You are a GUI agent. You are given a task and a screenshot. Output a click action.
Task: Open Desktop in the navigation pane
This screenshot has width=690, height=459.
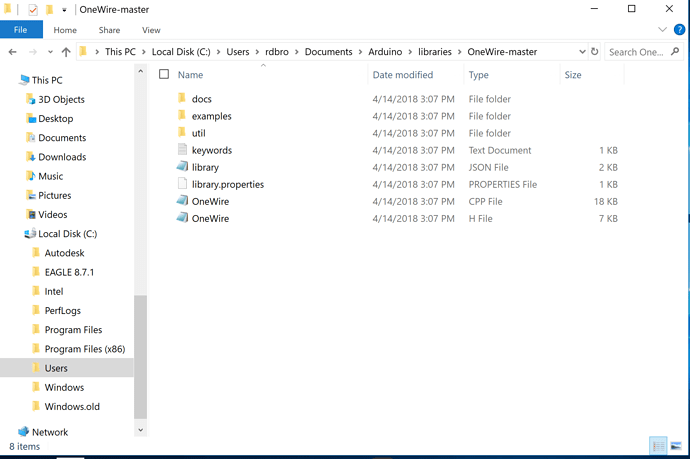(55, 119)
